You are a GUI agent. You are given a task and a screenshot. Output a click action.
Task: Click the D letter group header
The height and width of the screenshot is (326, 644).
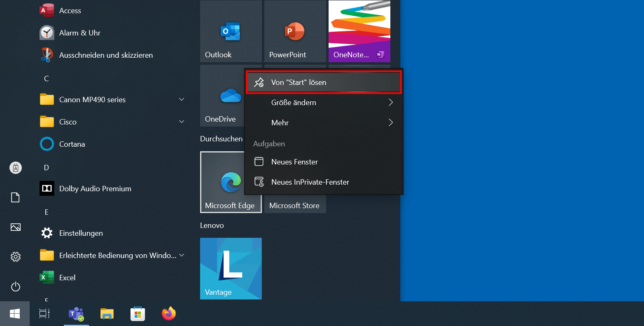(x=47, y=168)
